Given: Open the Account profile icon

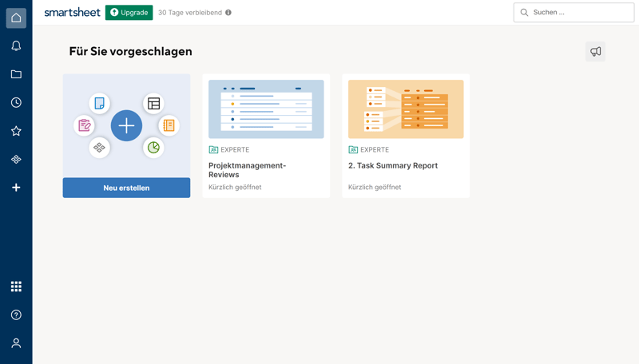Looking at the screenshot, I should click(16, 343).
